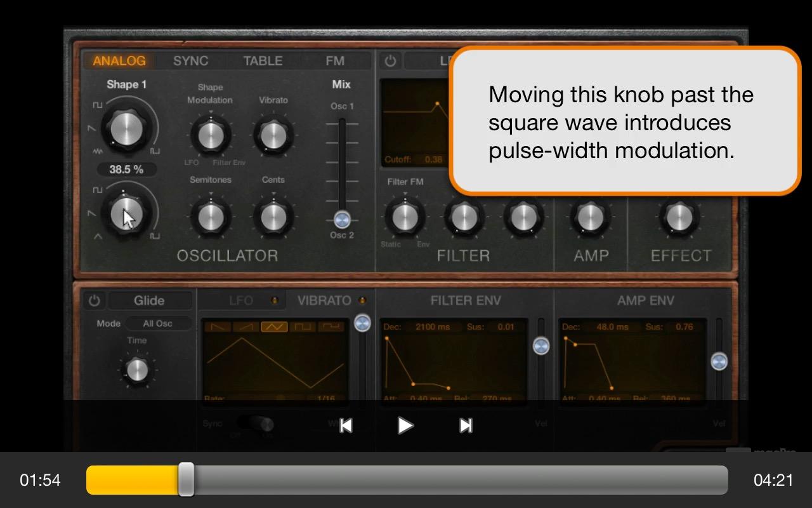Click the Glide button

click(149, 300)
